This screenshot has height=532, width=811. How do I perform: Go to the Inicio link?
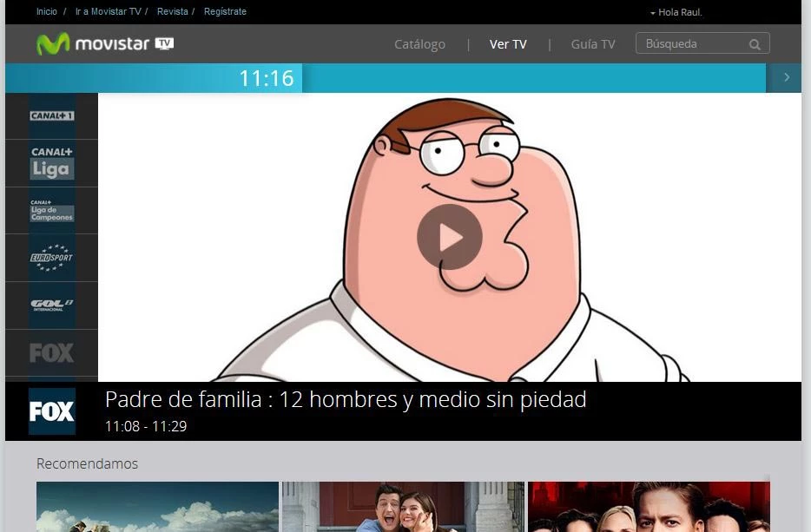pos(45,12)
